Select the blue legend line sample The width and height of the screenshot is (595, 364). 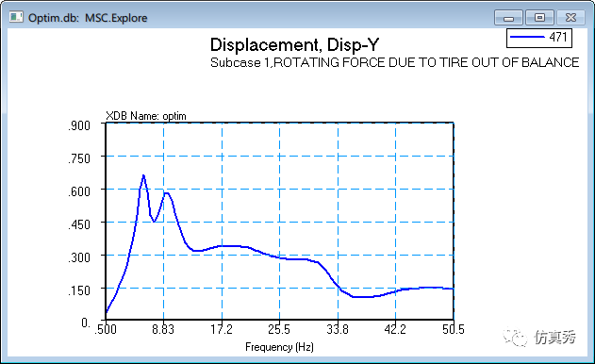coord(527,37)
